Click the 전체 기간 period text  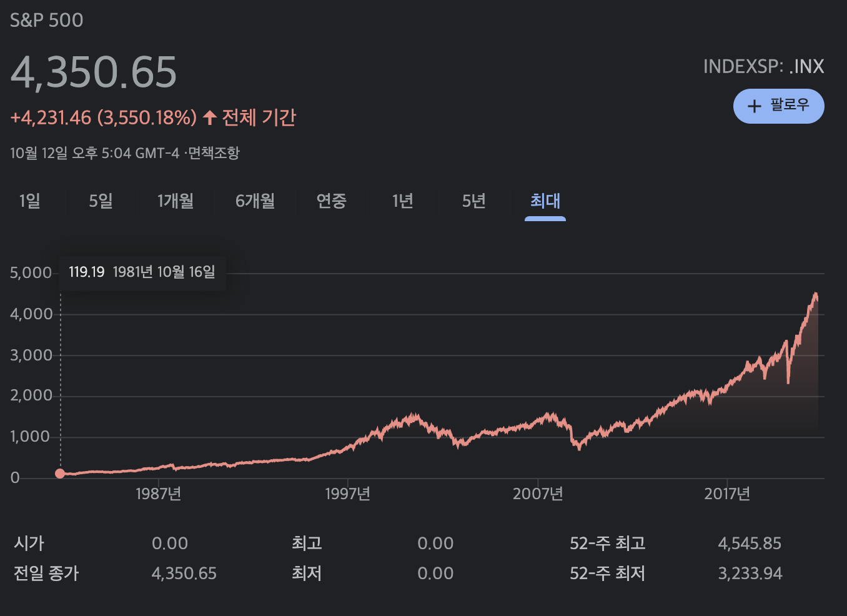pyautogui.click(x=259, y=117)
